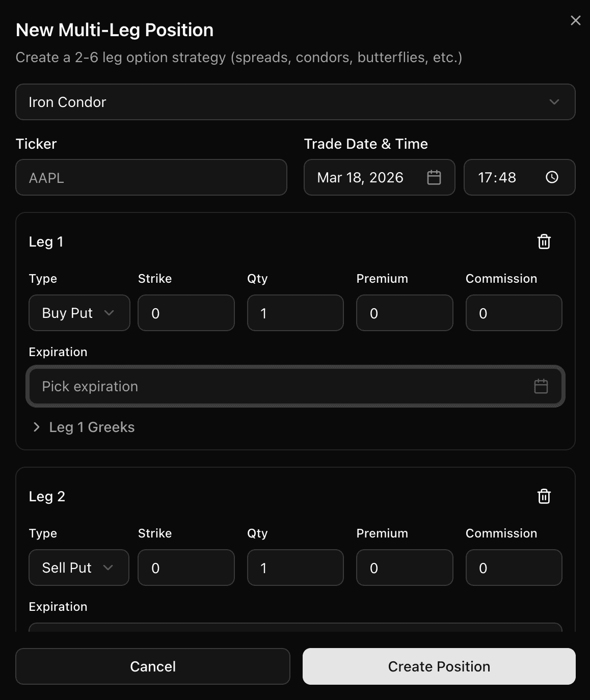Click the Leg 1 Commission input

tap(514, 313)
